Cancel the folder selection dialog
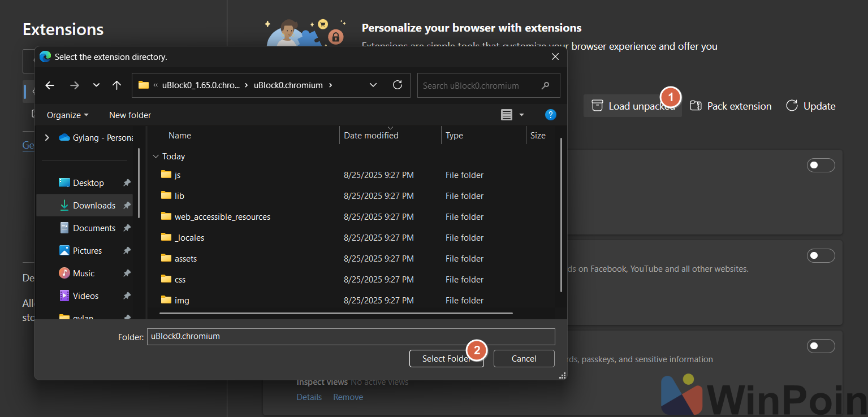 click(524, 359)
